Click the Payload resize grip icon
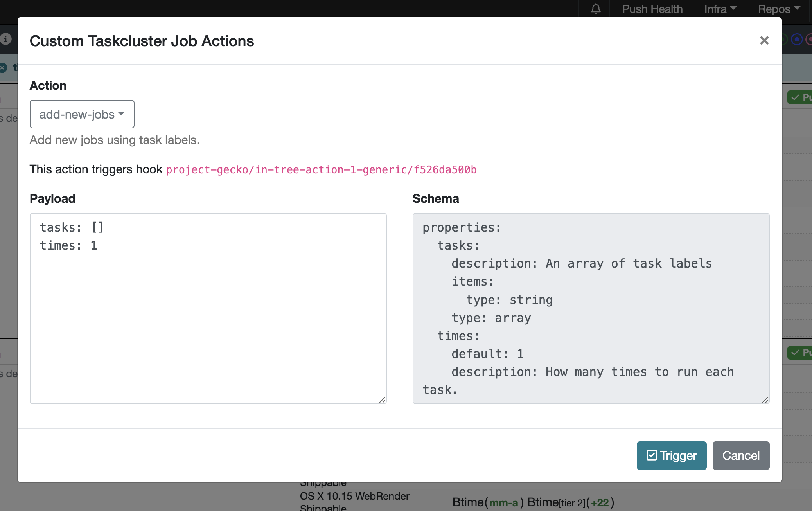Screen dimensions: 812x511 coord(383,400)
